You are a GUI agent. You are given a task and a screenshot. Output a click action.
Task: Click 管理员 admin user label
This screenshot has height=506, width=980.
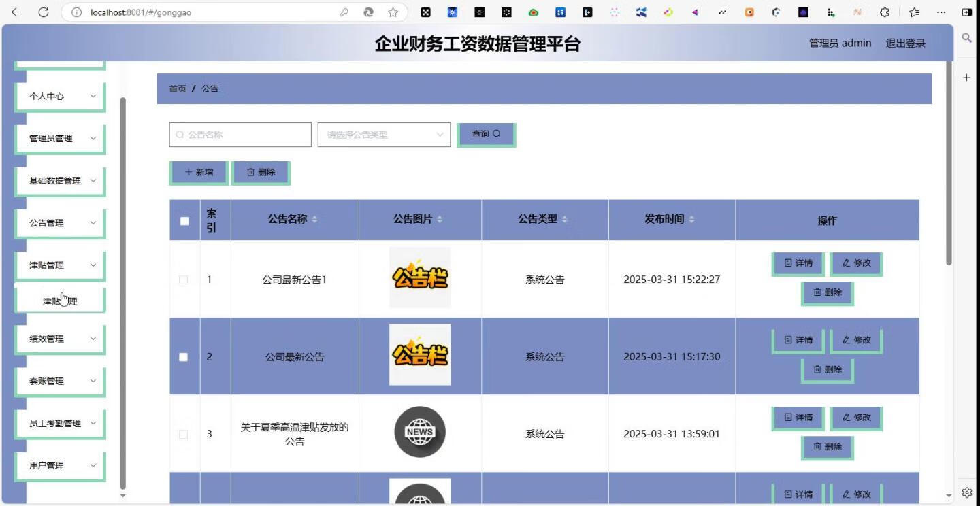pos(840,44)
